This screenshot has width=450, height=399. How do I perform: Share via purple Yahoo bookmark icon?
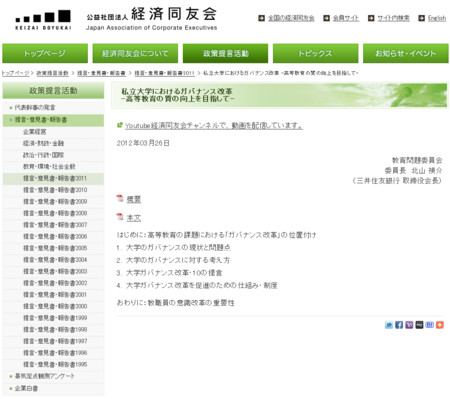pos(409,325)
